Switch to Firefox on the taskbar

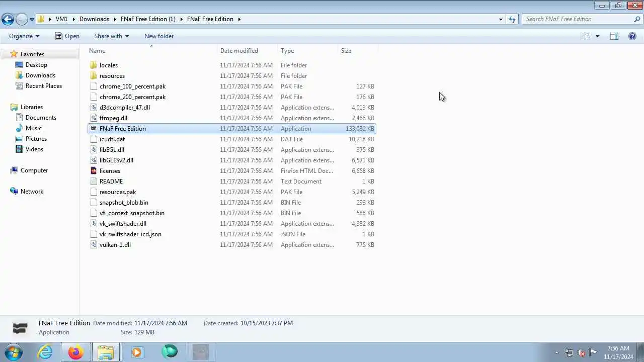(x=76, y=352)
